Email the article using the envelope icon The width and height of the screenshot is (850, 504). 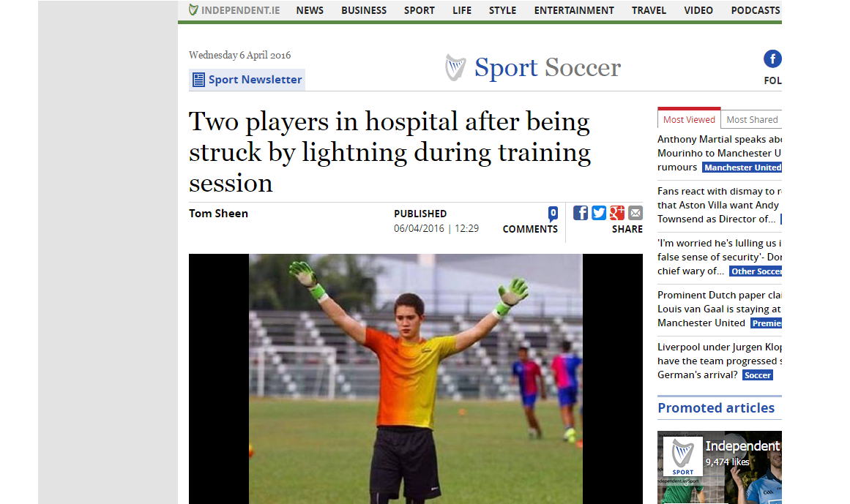635,213
